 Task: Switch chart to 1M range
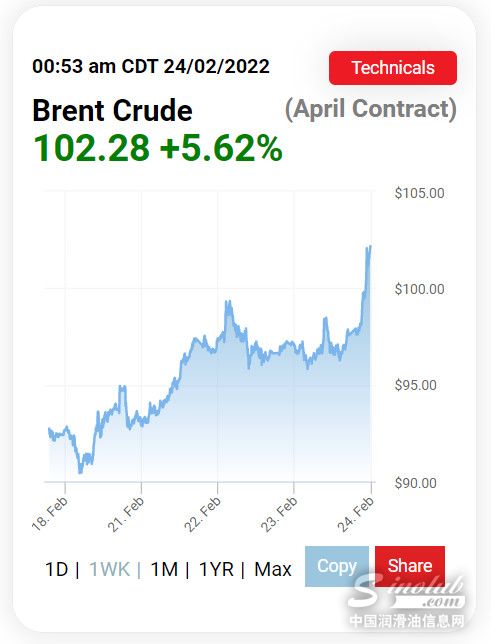tap(164, 569)
